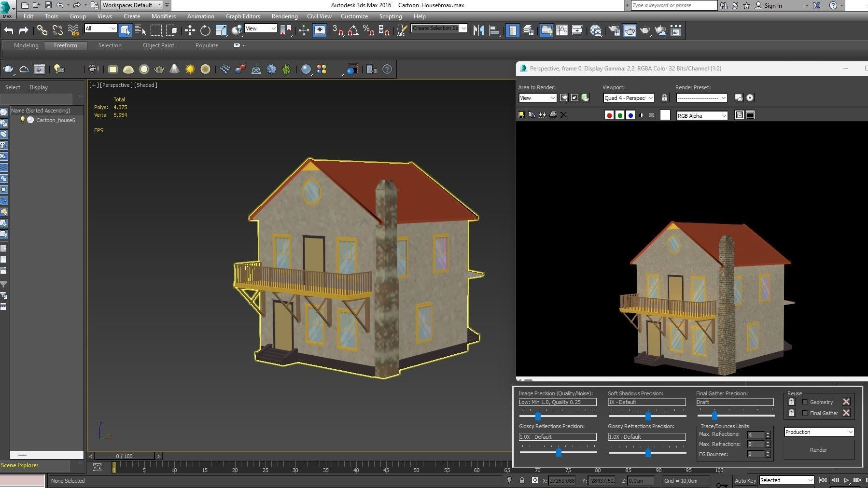
Task: Click the Bind to Space Warp icon
Action: (73, 30)
